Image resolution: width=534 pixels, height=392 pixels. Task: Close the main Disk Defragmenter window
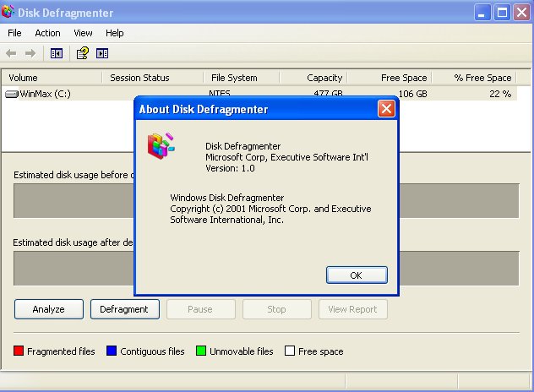point(521,13)
